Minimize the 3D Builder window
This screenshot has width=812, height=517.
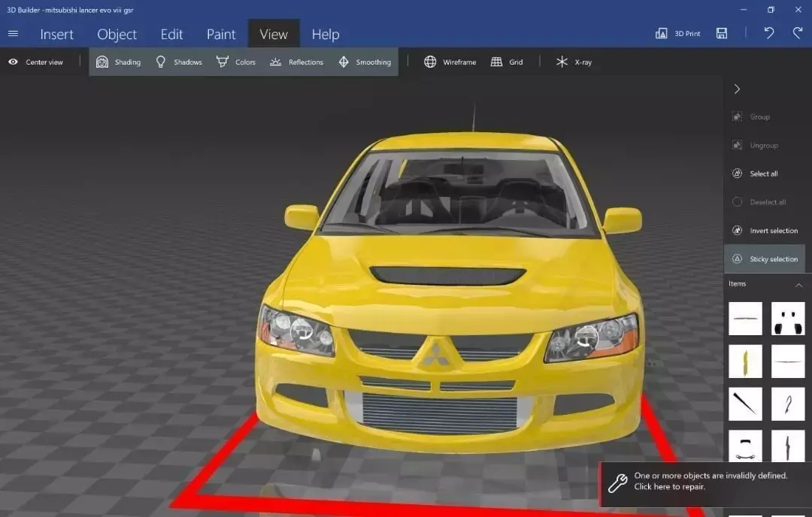[x=744, y=9]
